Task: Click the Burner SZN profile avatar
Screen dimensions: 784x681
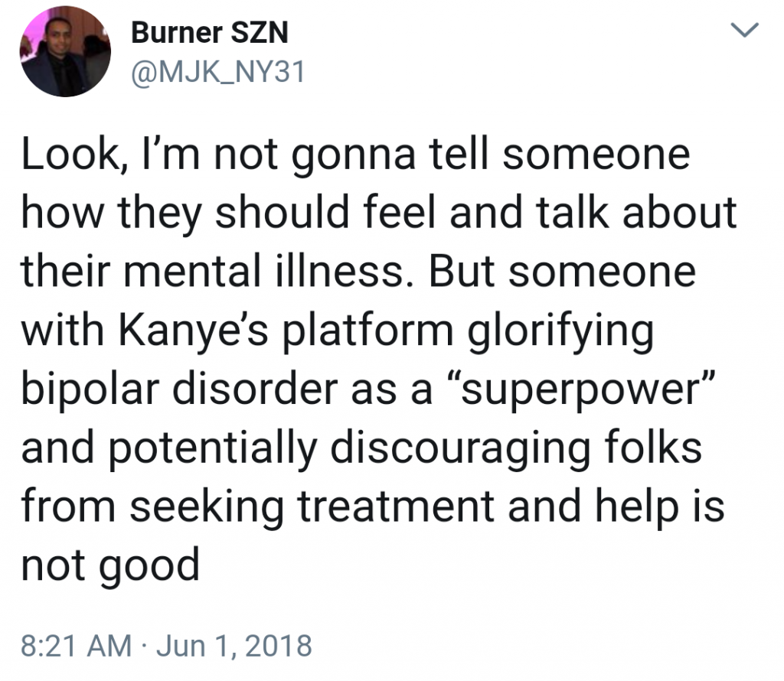Action: pyautogui.click(x=65, y=51)
